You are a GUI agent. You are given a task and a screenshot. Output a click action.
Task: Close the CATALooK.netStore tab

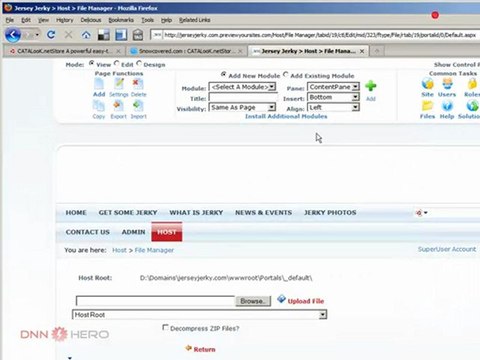118,51
